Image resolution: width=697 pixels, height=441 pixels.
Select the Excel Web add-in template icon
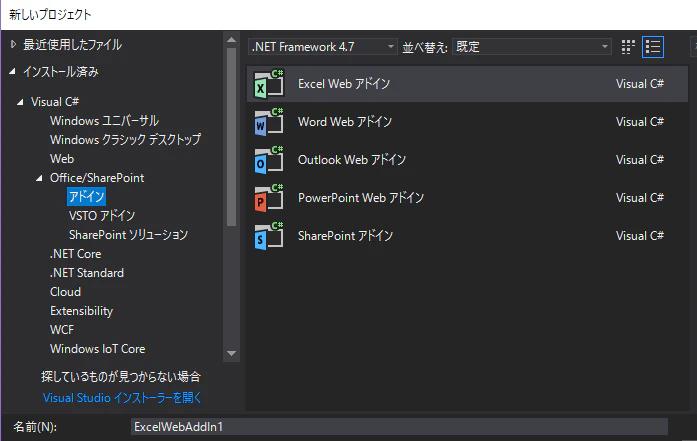point(268,84)
